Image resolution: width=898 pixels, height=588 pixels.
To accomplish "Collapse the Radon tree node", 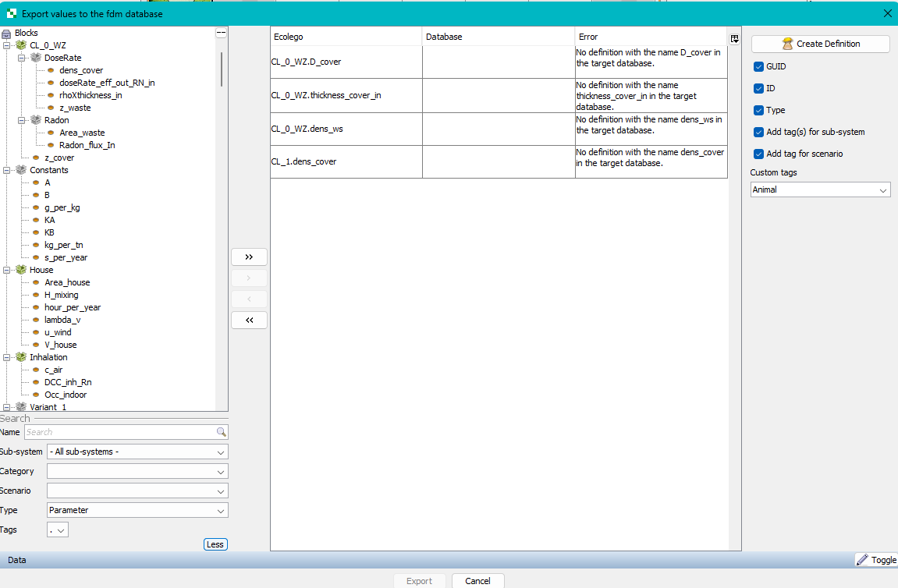I will coord(22,120).
